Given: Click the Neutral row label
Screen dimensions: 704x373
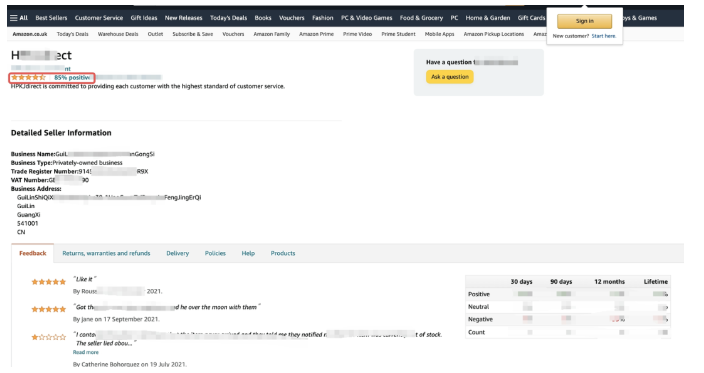Looking at the screenshot, I should (478, 307).
